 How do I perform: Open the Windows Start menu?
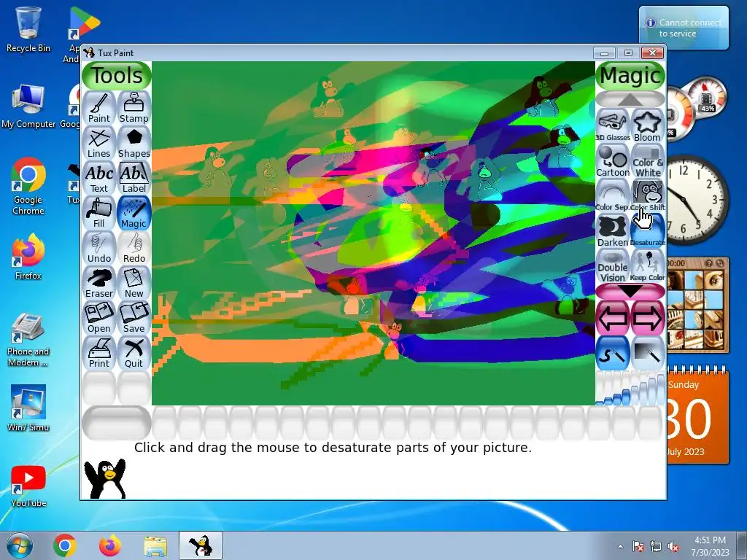click(x=20, y=545)
